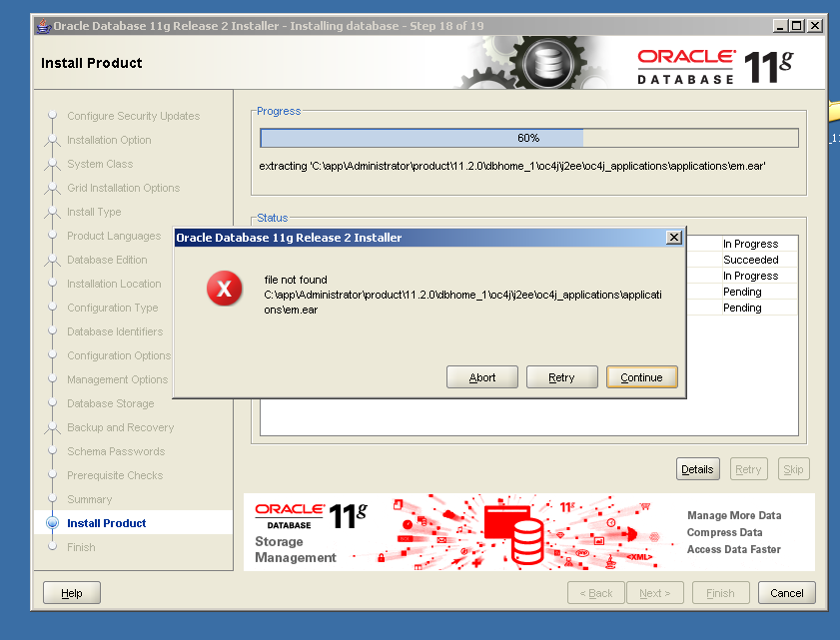Close the error dialog with X button
The image size is (840, 640).
coord(674,238)
